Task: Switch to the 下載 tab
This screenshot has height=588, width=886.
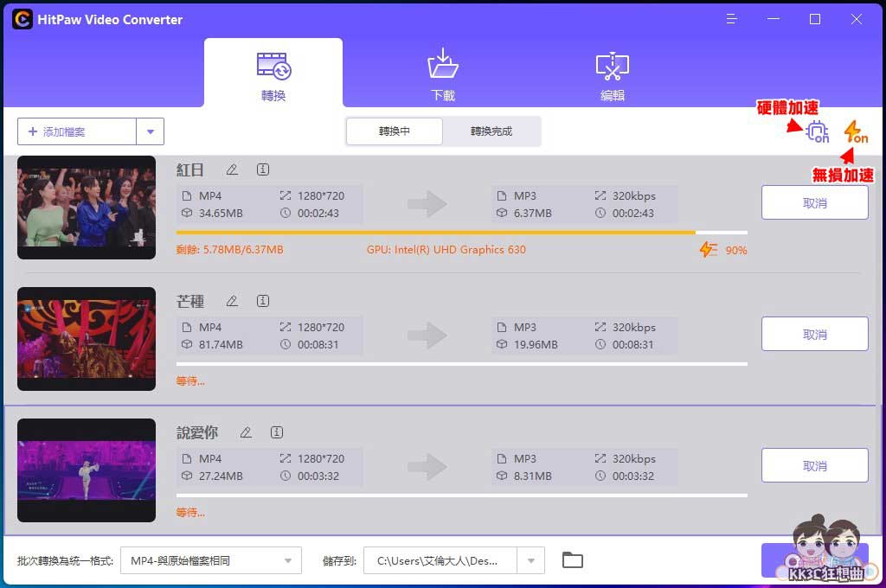Action: pyautogui.click(x=443, y=73)
